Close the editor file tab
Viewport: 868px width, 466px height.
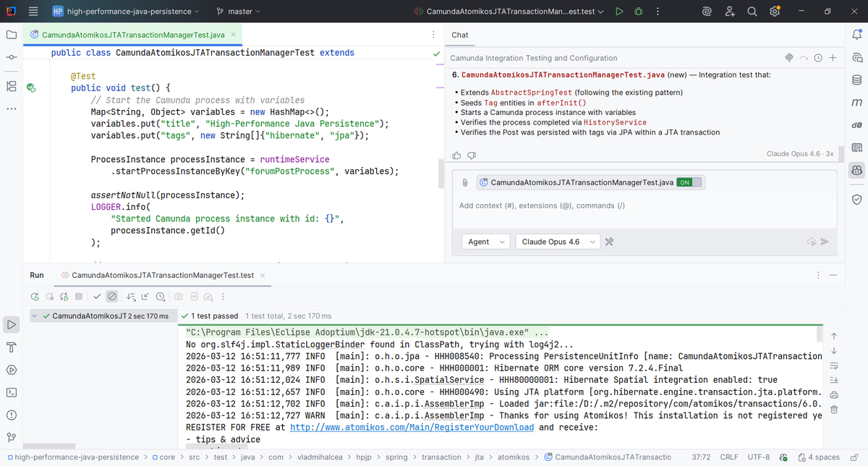234,35
